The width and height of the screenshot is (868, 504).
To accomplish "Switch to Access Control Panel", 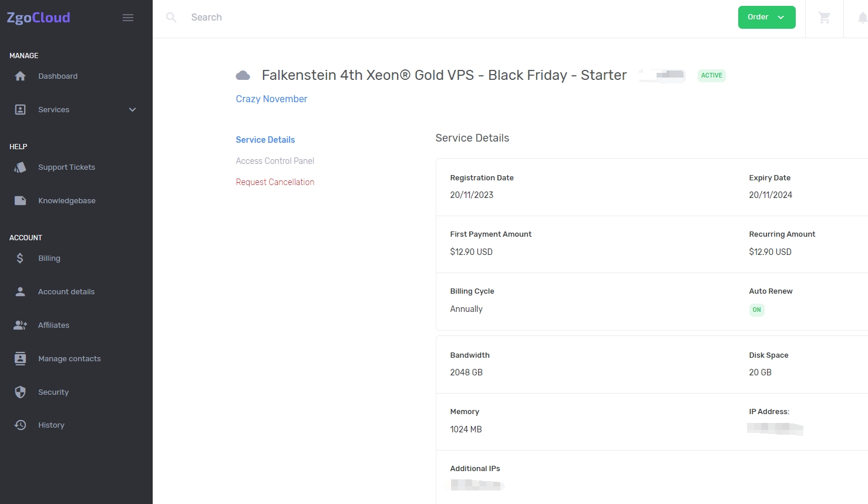I will 275,161.
